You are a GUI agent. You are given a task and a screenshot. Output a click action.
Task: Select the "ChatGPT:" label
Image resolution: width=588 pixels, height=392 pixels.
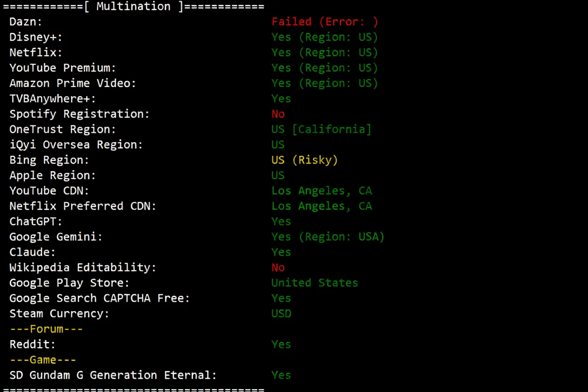[x=36, y=221]
